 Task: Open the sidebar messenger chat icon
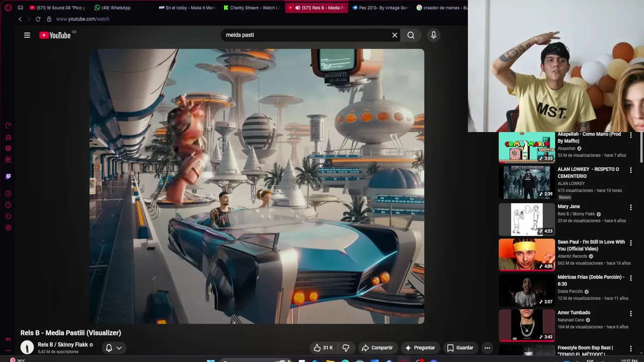[x=8, y=148]
